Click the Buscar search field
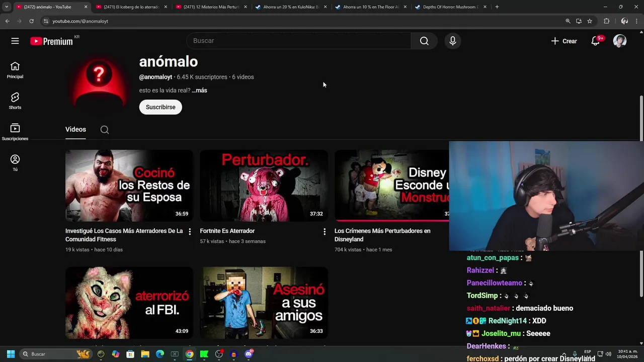The image size is (644, 362). 299,41
